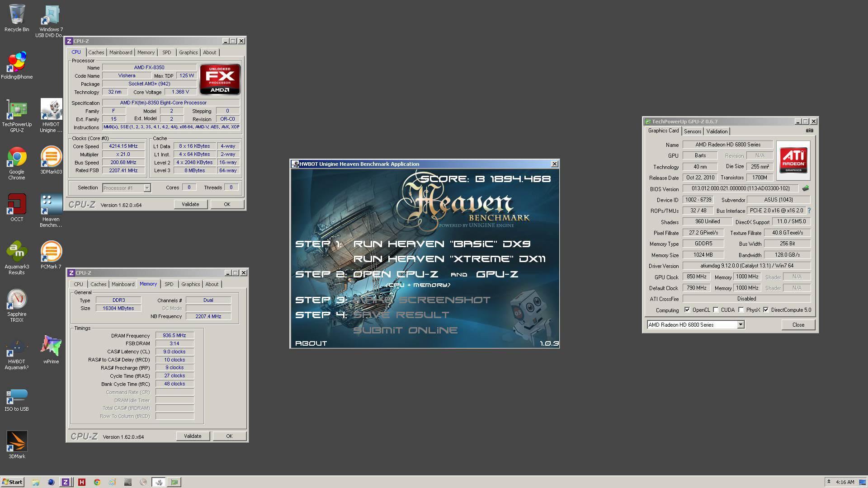This screenshot has height=488, width=868.
Task: Switch to Caches tab in top CPU-Z
Action: click(x=96, y=52)
